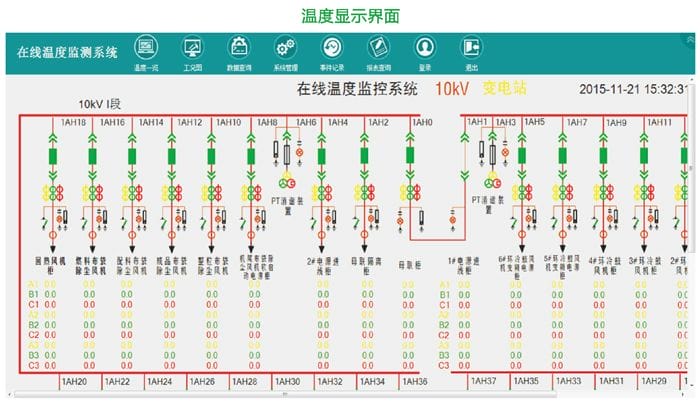Click the 工况图 diagram icon
The image size is (700, 404).
tap(192, 47)
